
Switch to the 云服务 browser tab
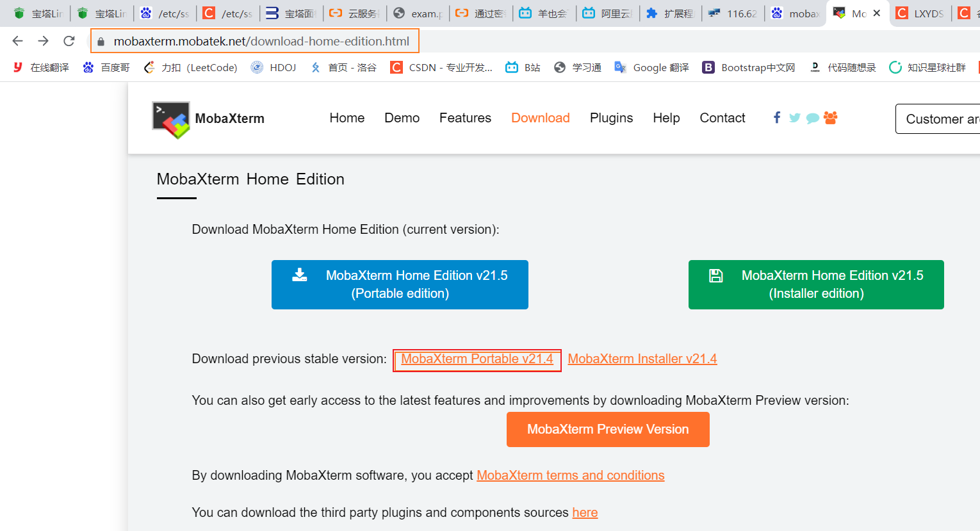355,13
